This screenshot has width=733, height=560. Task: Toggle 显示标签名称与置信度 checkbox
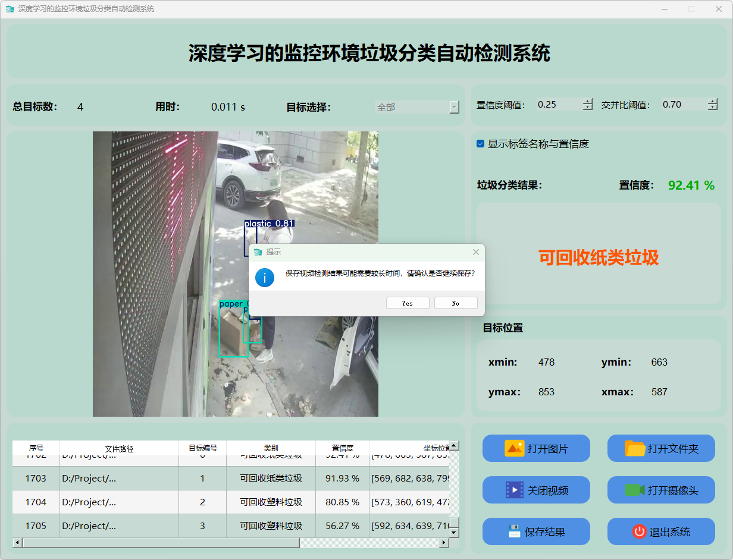tap(481, 144)
